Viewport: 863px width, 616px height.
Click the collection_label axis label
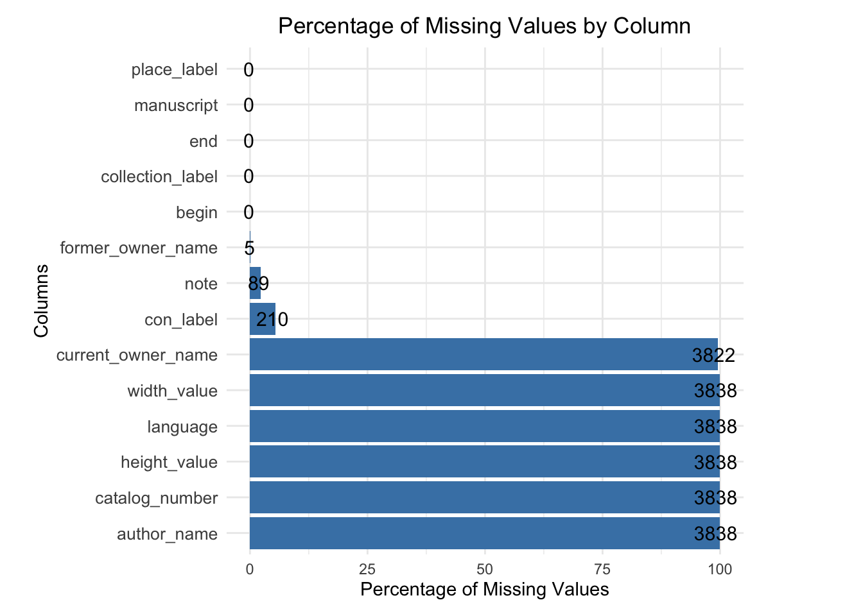pyautogui.click(x=159, y=176)
